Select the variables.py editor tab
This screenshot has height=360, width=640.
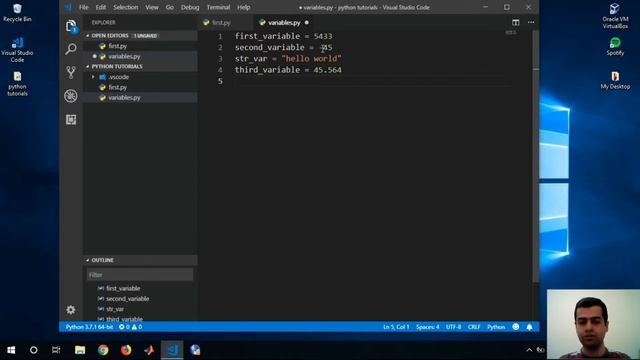(x=284, y=22)
